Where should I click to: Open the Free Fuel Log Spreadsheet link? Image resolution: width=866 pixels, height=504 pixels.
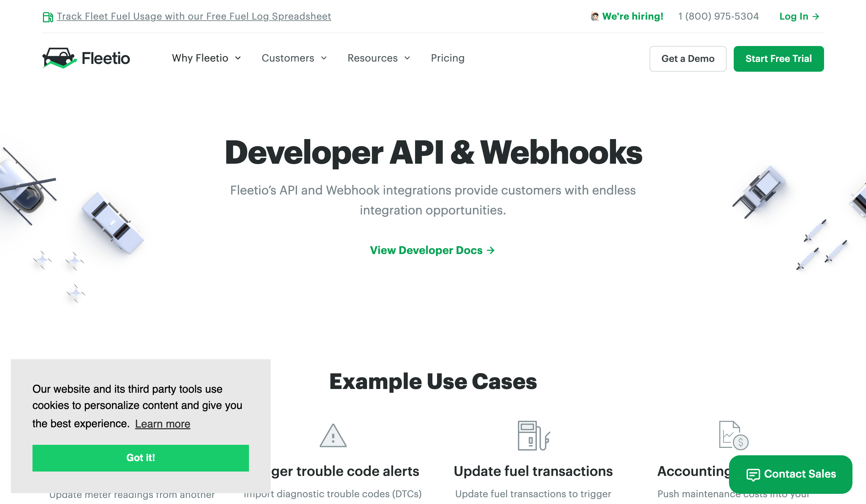[194, 16]
